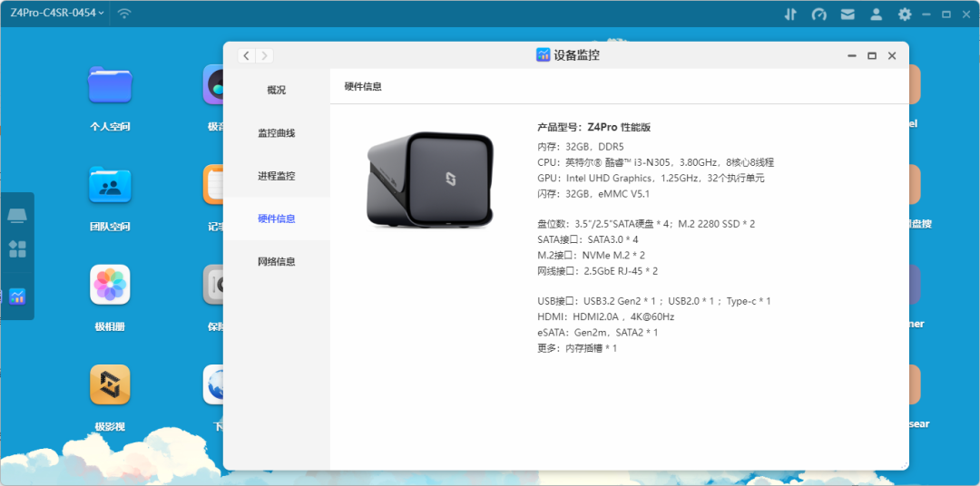Open the 个人空间 desktop folder icon
The height and width of the screenshot is (486, 980).
110,85
